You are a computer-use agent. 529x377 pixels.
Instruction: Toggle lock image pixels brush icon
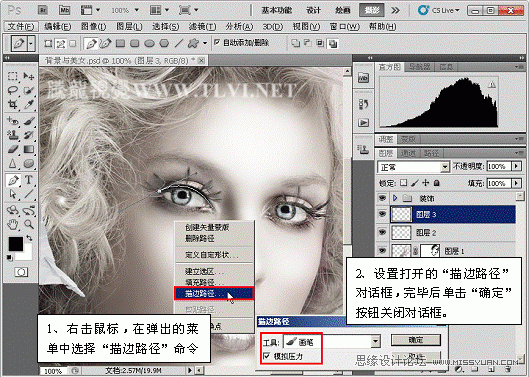[415, 183]
